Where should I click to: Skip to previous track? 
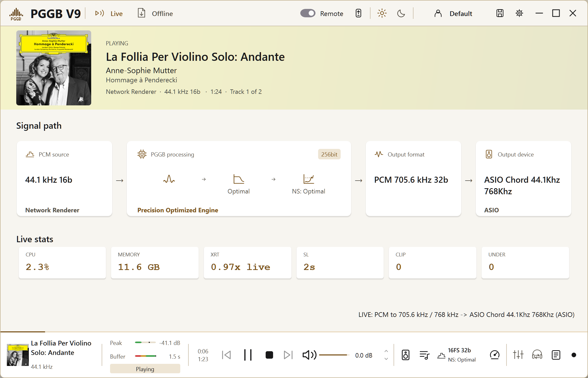(226, 355)
